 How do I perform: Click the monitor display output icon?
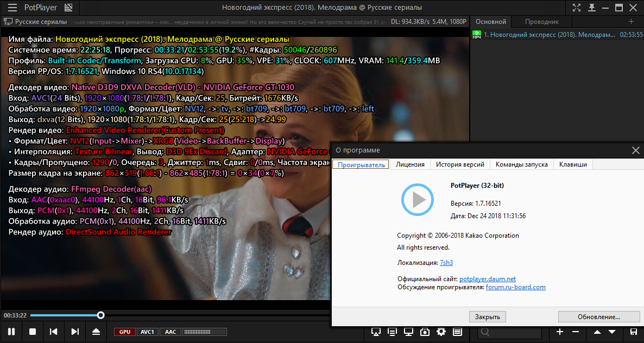[x=408, y=332]
